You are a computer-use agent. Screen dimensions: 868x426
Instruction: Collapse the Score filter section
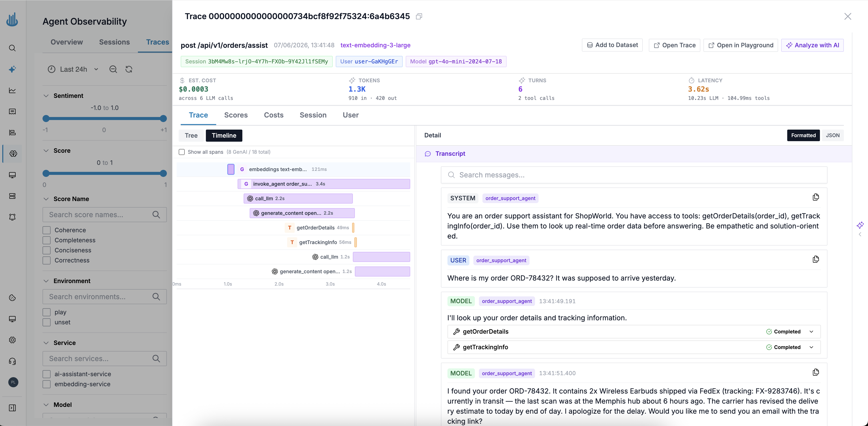point(46,151)
